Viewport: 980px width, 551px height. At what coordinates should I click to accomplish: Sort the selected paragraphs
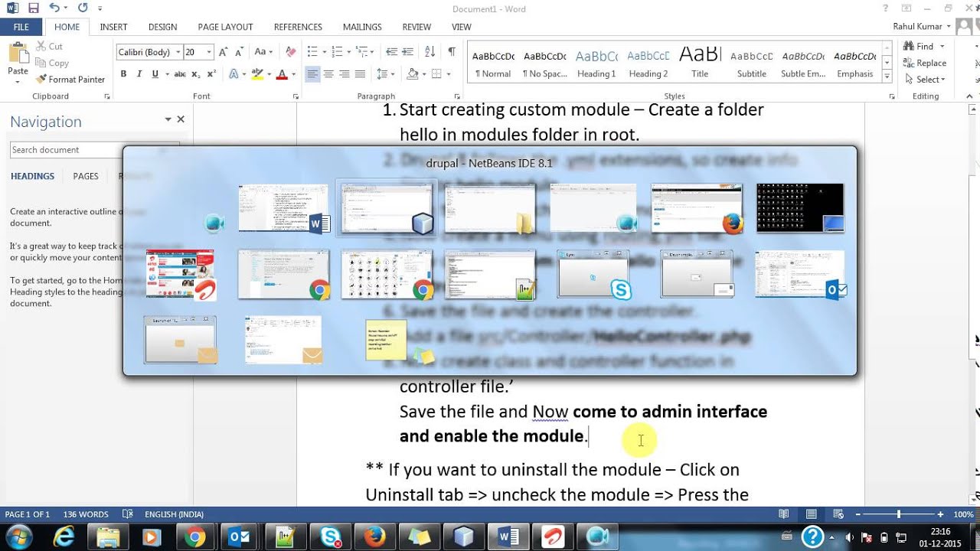tap(430, 52)
